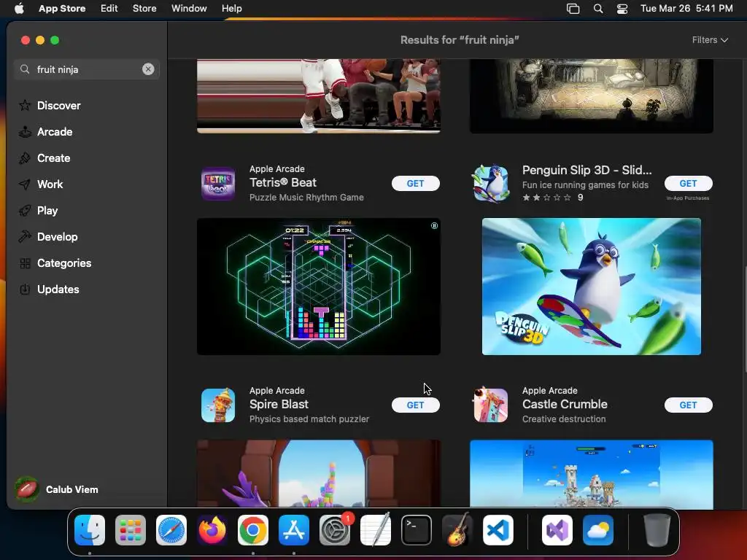Get Penguin Slip 3D
The height and width of the screenshot is (560, 747).
(x=689, y=183)
